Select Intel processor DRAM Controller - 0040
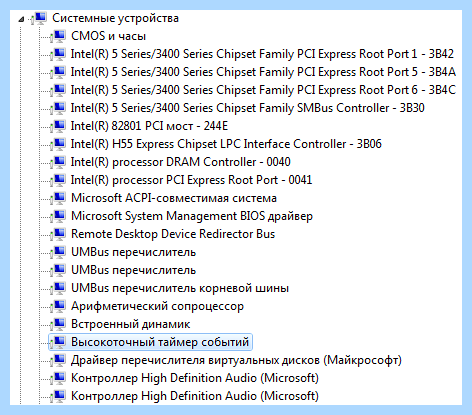 (181, 162)
